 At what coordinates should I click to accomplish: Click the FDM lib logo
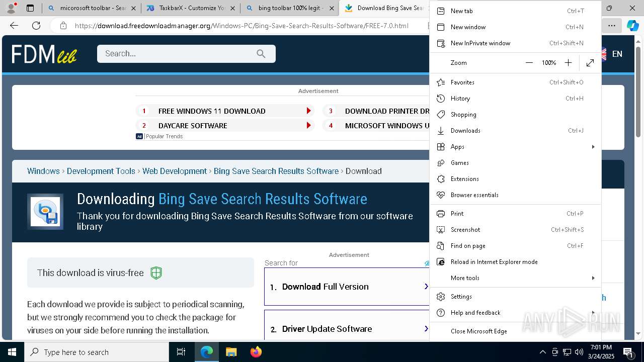(x=44, y=54)
